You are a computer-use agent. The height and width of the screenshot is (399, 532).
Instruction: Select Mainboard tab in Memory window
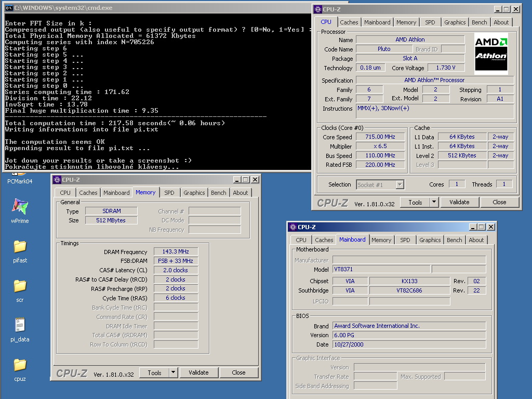(x=116, y=193)
